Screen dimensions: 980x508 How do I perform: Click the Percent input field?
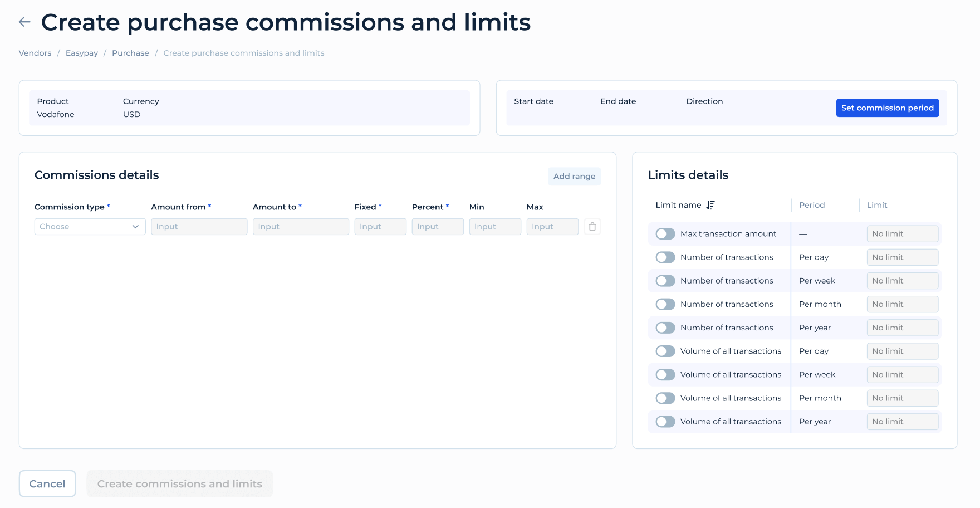(x=437, y=227)
